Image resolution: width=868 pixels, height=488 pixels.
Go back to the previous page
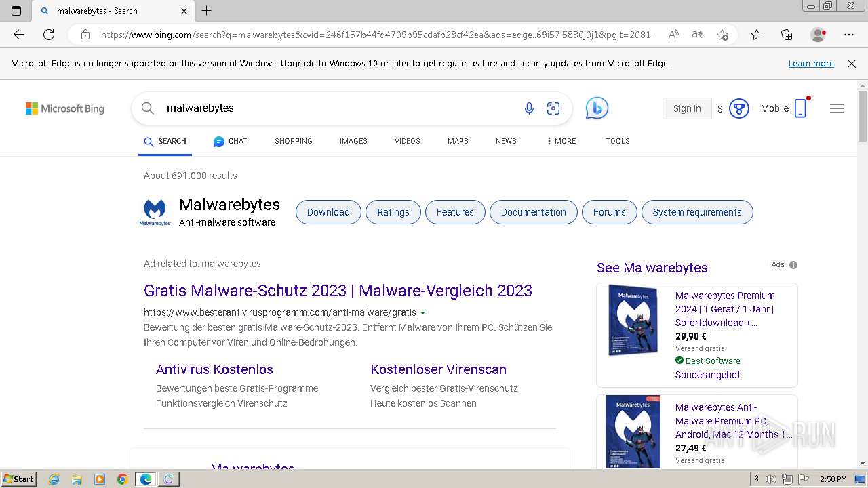[19, 35]
